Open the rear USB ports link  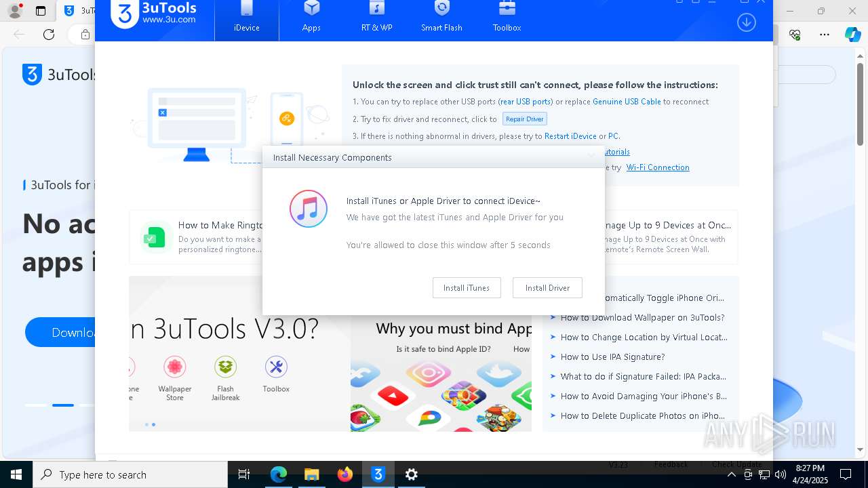click(x=526, y=102)
